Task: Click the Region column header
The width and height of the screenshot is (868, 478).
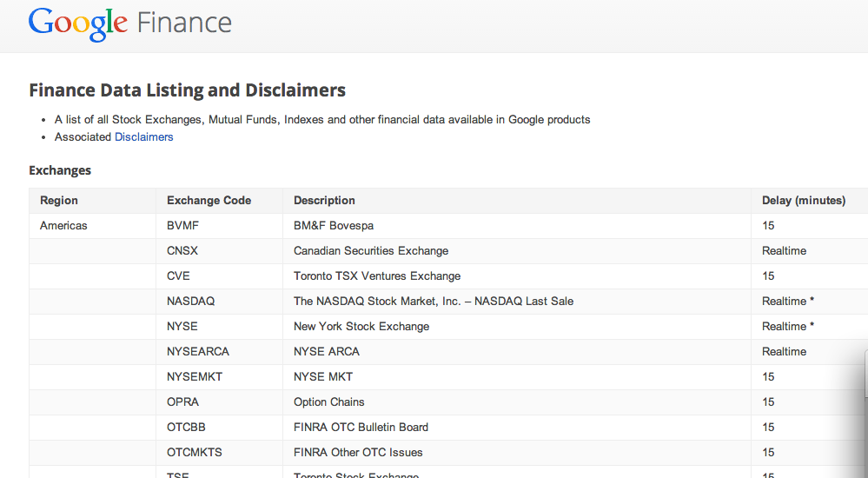Action: [x=59, y=201]
